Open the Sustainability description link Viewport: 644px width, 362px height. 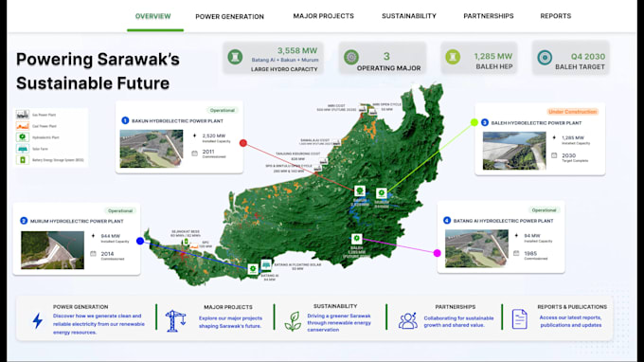pyautogui.click(x=339, y=322)
